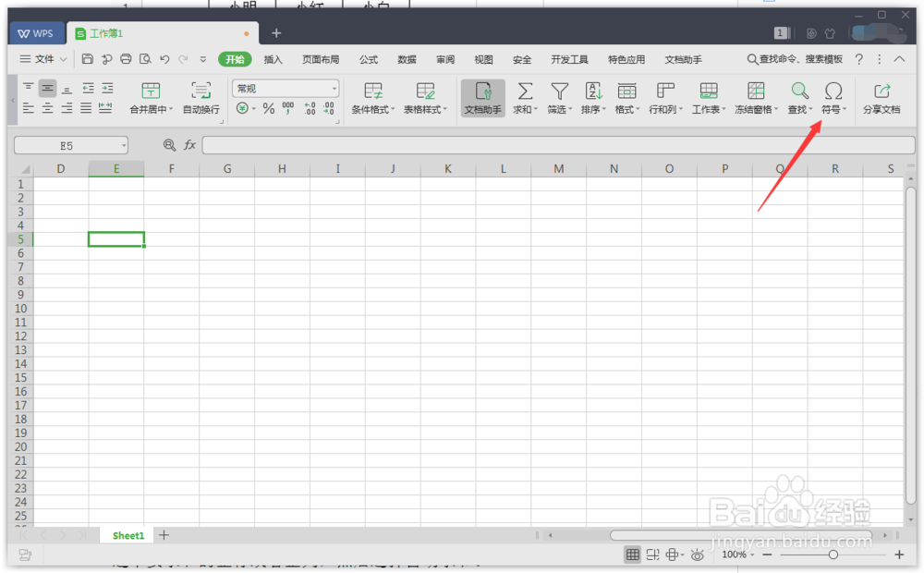The height and width of the screenshot is (573, 924).
Task: Add a new document tab with plus
Action: [x=275, y=33]
